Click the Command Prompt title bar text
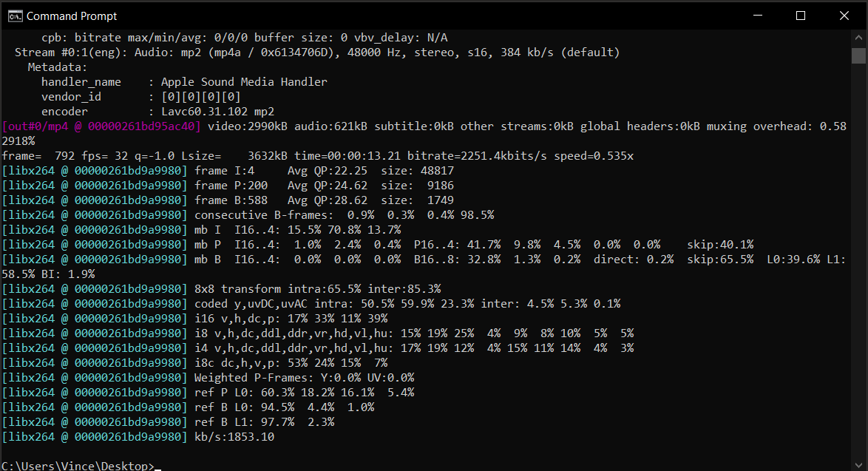 click(72, 15)
